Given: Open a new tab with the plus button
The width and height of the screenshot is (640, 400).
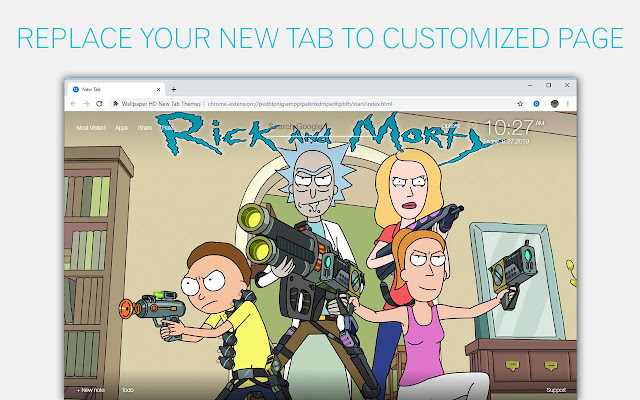Looking at the screenshot, I should (173, 89).
